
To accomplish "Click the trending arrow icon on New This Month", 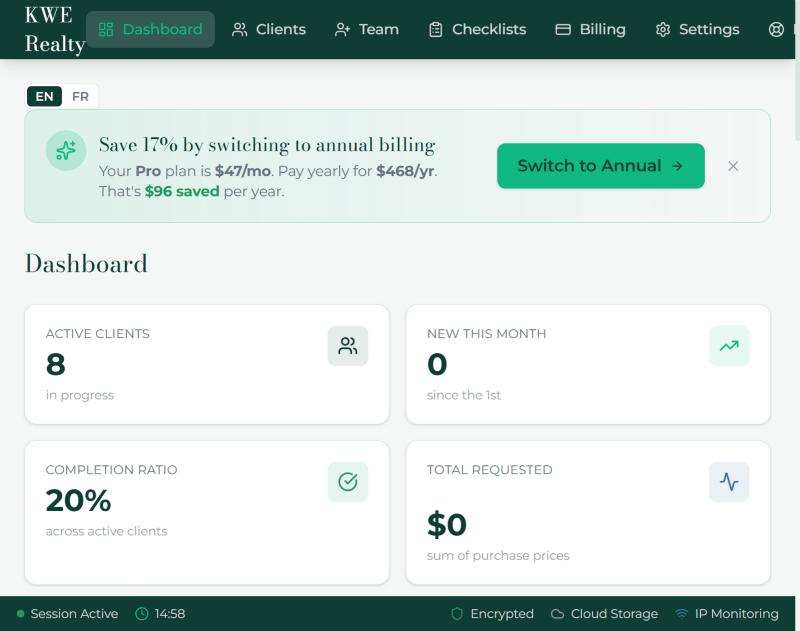I will [x=729, y=346].
